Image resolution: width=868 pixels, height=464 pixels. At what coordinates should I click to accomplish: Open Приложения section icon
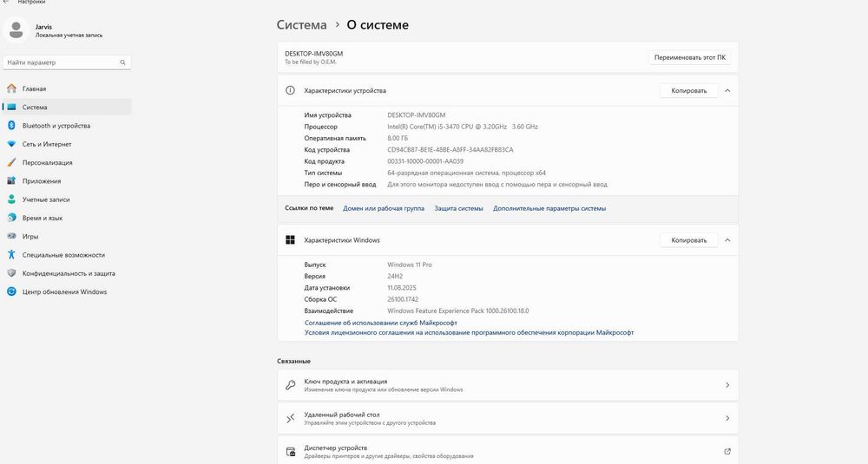pos(11,181)
